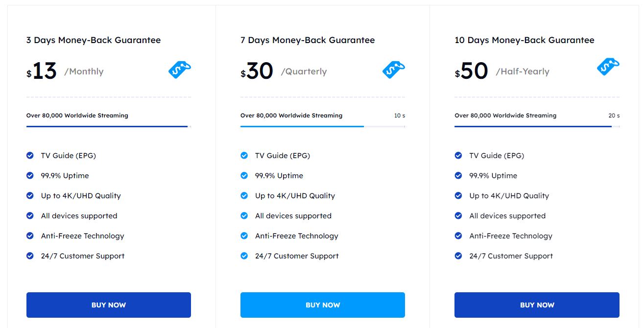This screenshot has height=328, width=644.
Task: Click the checkmark beside Monthly TV Guide (EPG)
Action: click(x=29, y=155)
